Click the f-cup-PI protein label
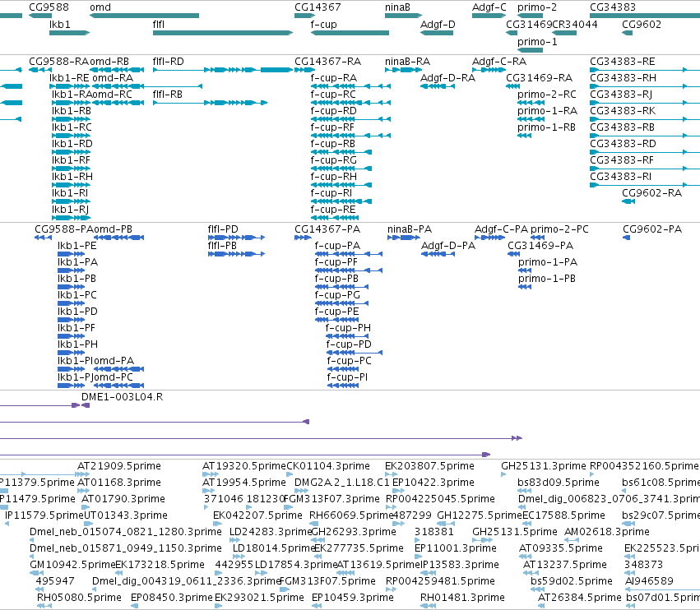 tap(347, 377)
